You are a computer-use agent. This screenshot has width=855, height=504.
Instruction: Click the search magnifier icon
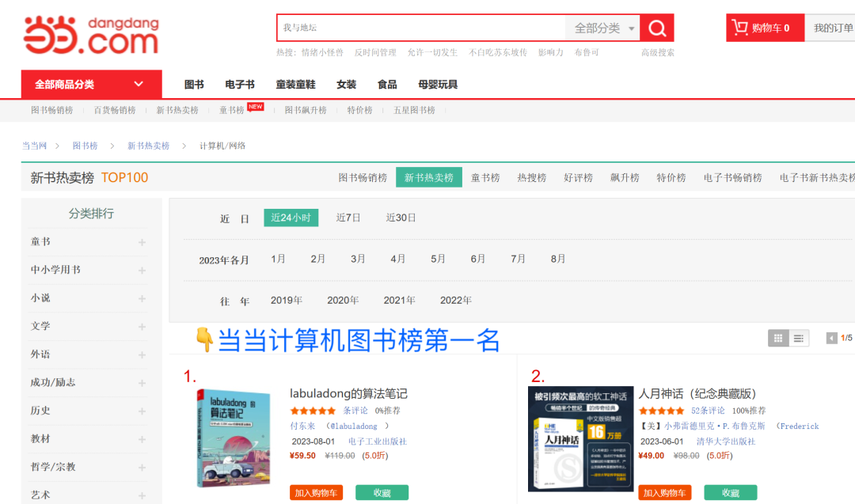pyautogui.click(x=657, y=28)
